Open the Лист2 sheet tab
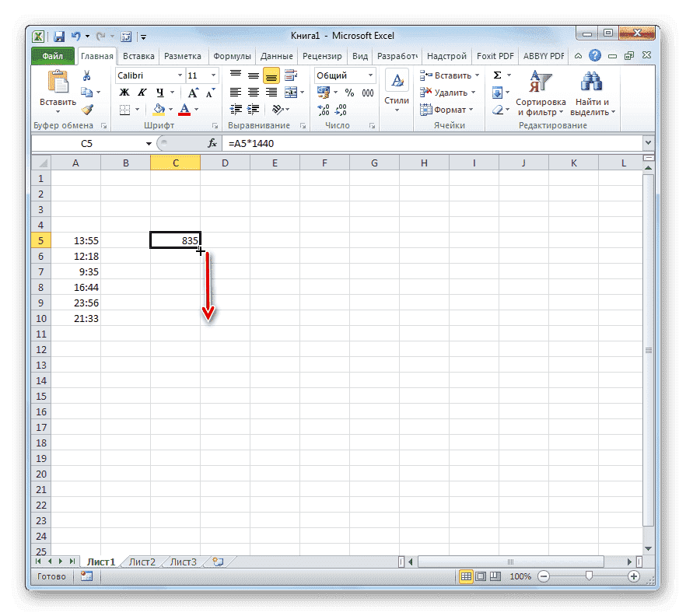 (143, 561)
